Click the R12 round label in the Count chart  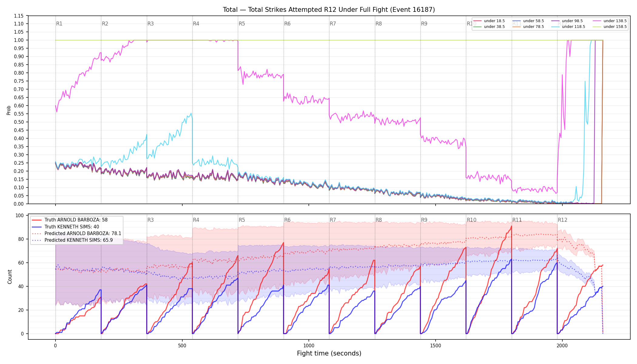click(x=563, y=220)
